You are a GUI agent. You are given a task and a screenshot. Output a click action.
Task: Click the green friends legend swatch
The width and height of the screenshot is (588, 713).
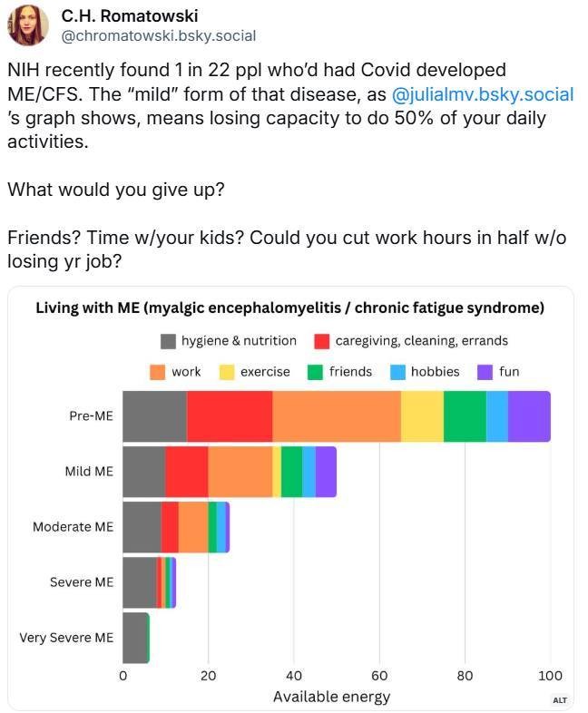point(316,372)
